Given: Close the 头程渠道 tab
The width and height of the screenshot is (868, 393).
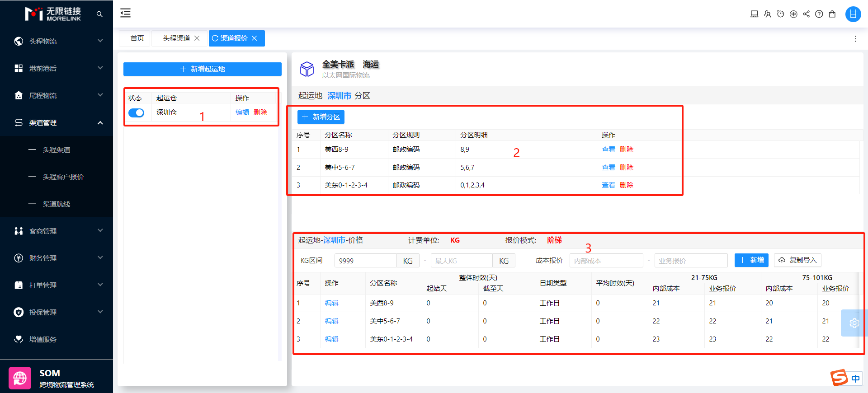Looking at the screenshot, I should [197, 38].
